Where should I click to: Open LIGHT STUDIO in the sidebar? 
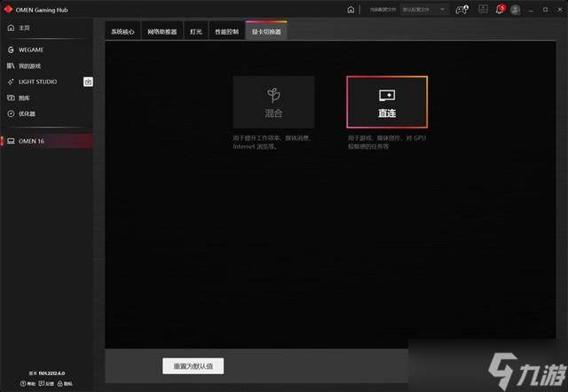[x=32, y=82]
